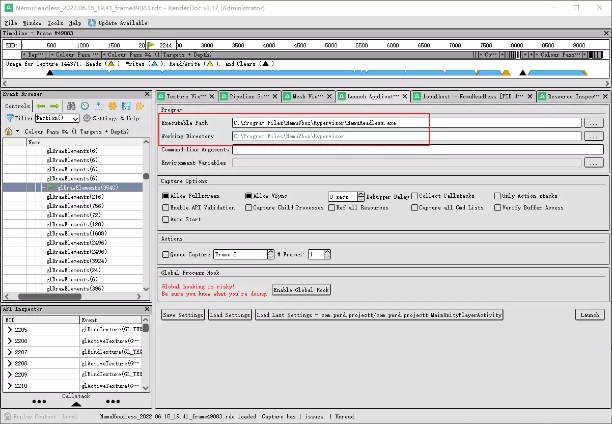This screenshot has height=424, width=612.
Task: Open the File menu
Action: 11,23
